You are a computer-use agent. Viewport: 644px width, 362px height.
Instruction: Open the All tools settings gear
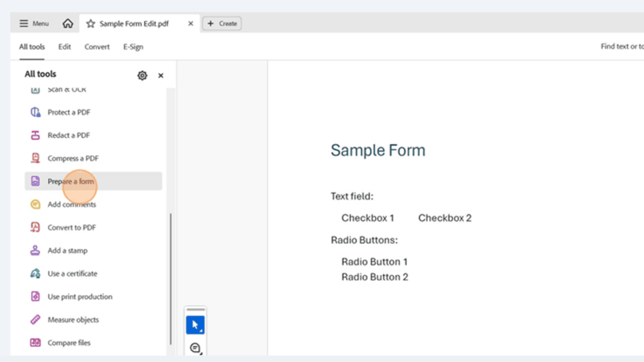[142, 75]
